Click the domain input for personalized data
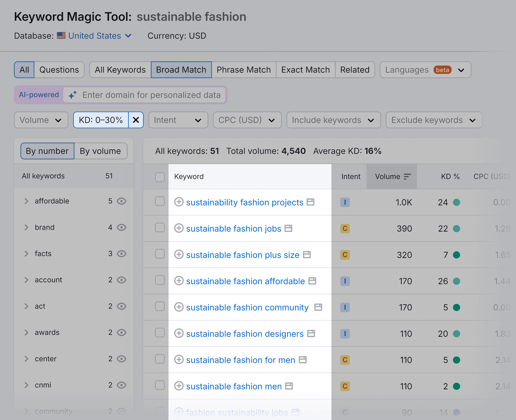The height and width of the screenshot is (420, 516). coord(144,95)
